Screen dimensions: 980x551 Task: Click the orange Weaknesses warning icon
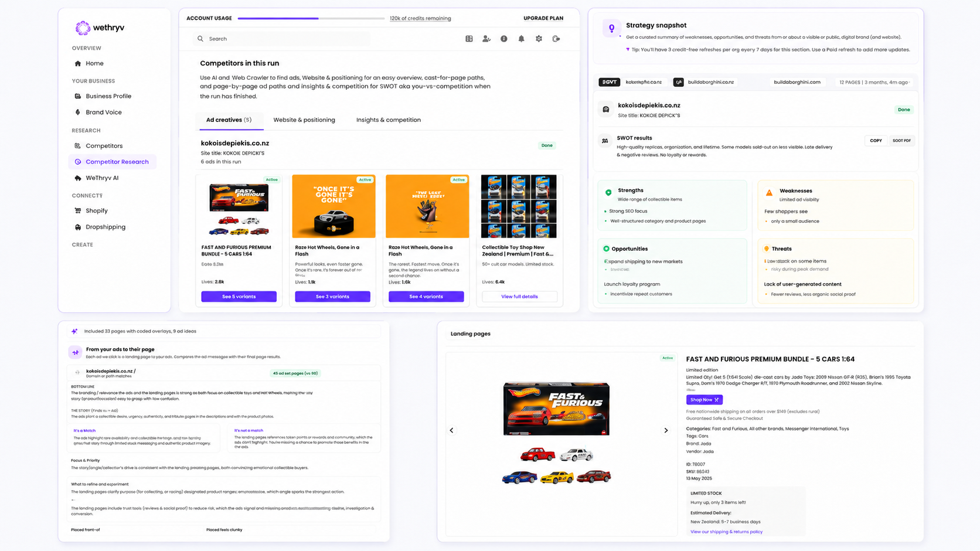pyautogui.click(x=769, y=192)
